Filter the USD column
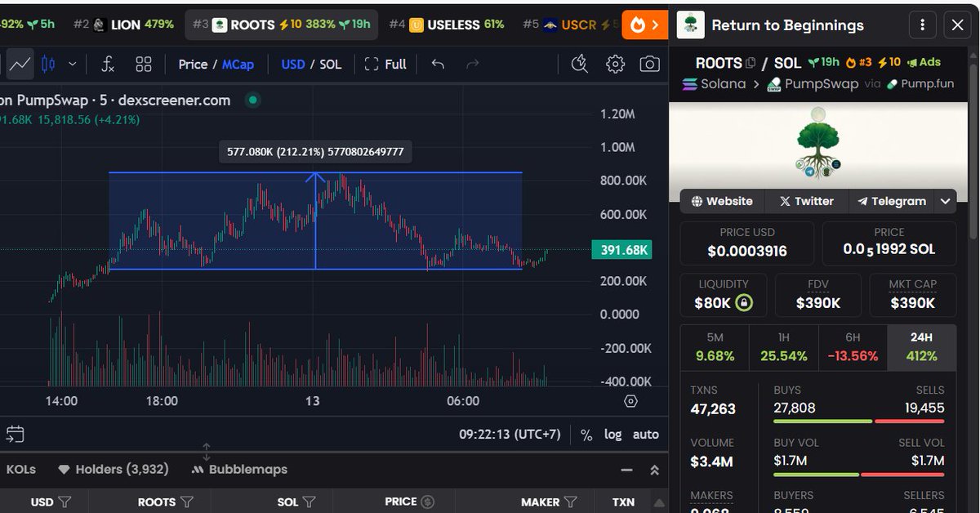 [65, 502]
